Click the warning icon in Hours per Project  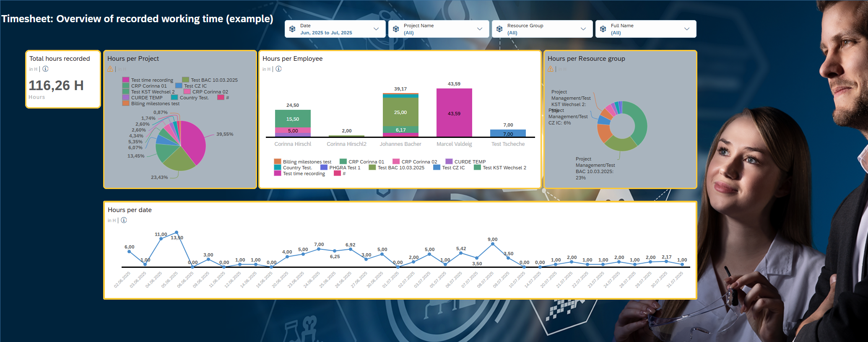click(110, 69)
